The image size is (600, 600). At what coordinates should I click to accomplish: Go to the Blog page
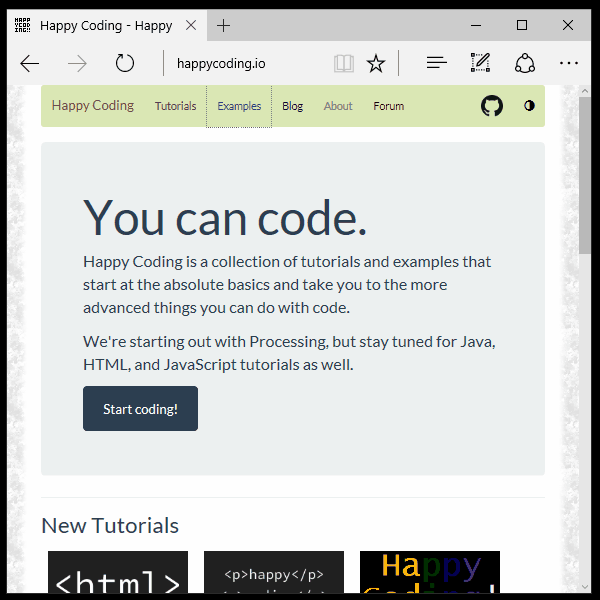[292, 106]
